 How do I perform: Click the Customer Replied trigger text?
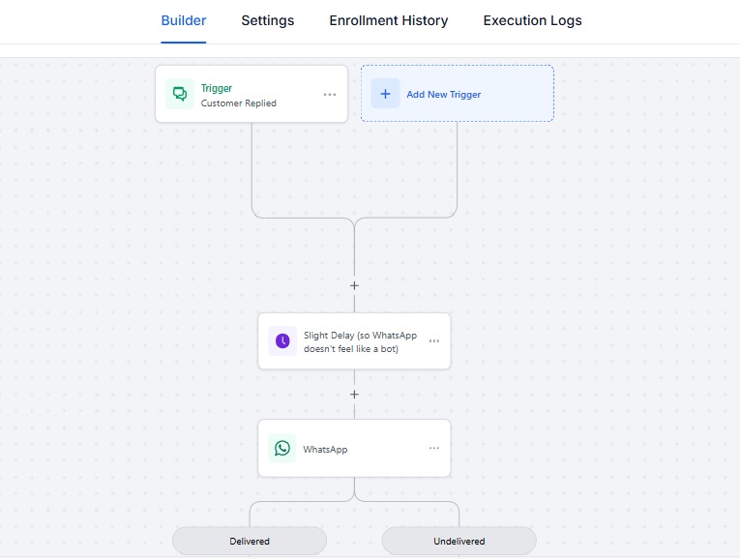click(239, 103)
